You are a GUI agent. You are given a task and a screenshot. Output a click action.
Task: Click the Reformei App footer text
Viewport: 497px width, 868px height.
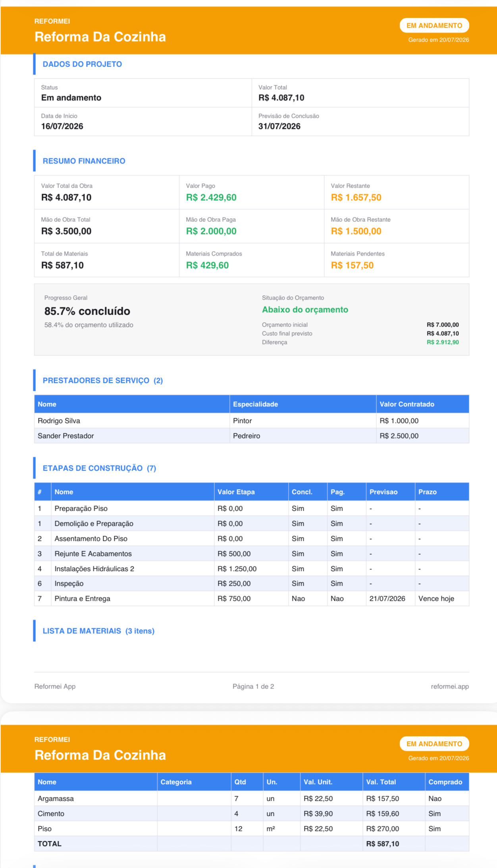click(x=55, y=686)
